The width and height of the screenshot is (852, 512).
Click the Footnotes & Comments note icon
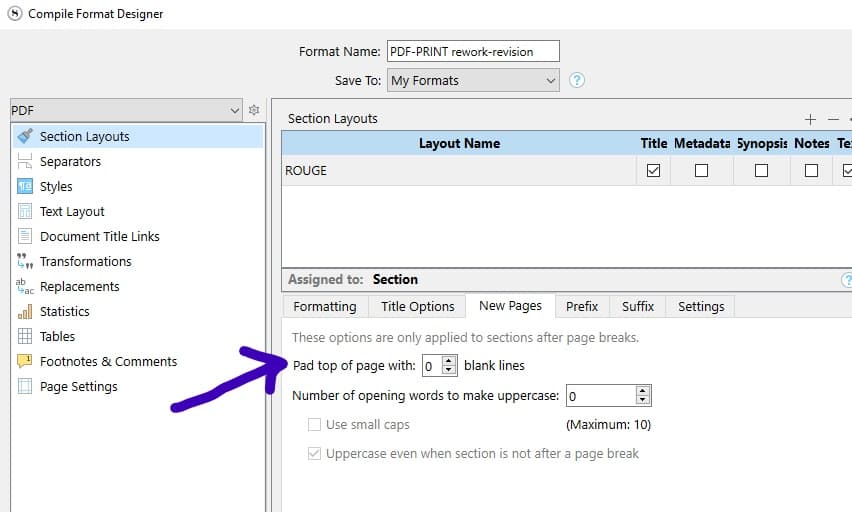tap(25, 361)
